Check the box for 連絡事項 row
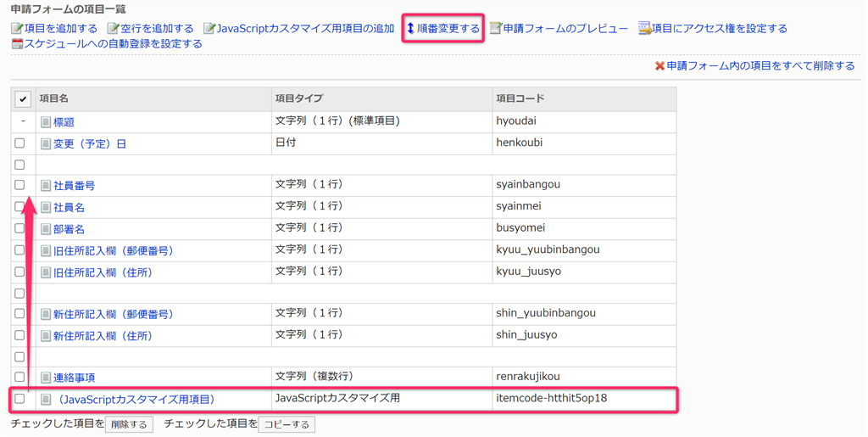 pos(19,377)
